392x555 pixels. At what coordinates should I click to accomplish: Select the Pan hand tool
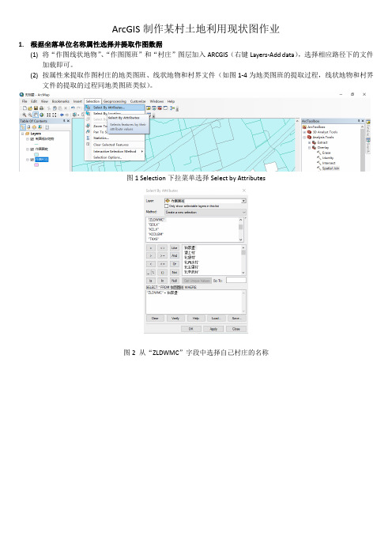(x=36, y=115)
